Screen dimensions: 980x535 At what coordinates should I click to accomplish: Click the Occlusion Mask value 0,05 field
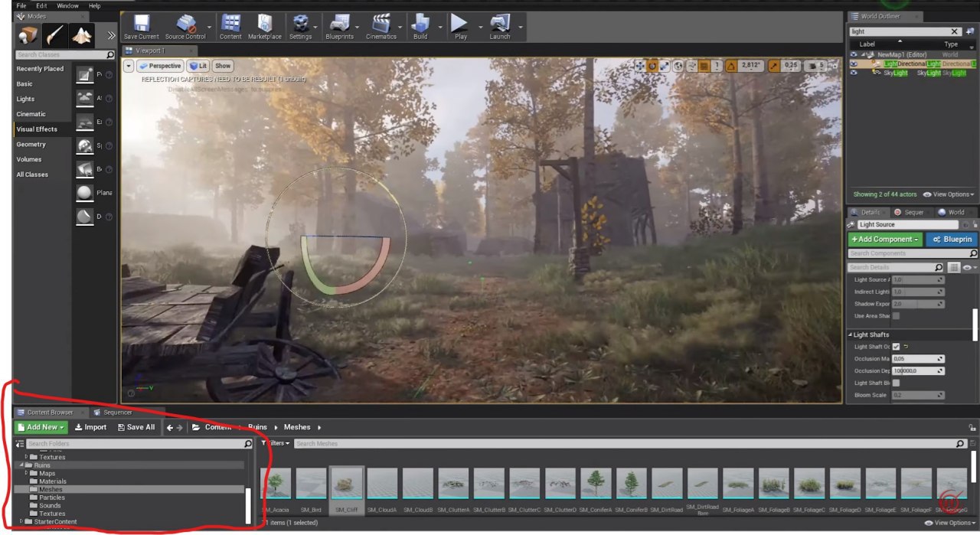pyautogui.click(x=918, y=359)
